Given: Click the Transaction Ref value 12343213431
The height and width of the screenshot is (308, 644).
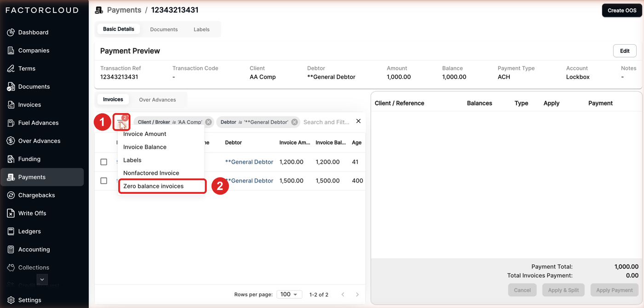Looking at the screenshot, I should 119,77.
